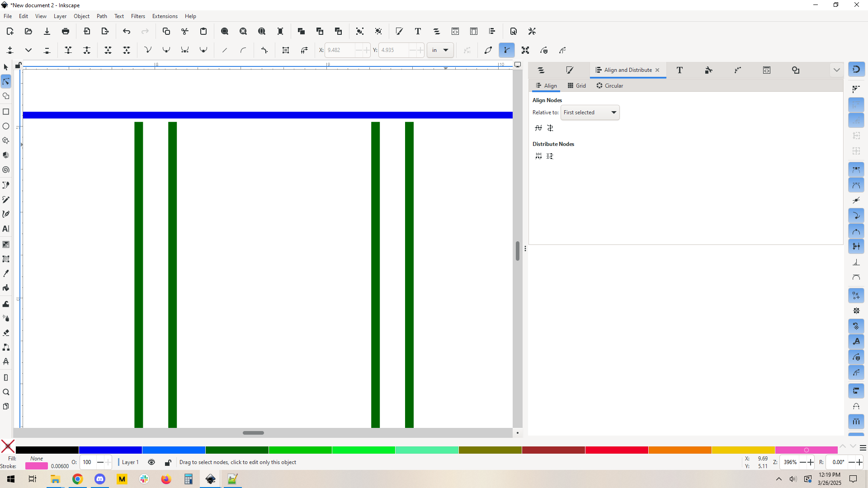Select the Zoom tool in toolbox

click(x=6, y=392)
